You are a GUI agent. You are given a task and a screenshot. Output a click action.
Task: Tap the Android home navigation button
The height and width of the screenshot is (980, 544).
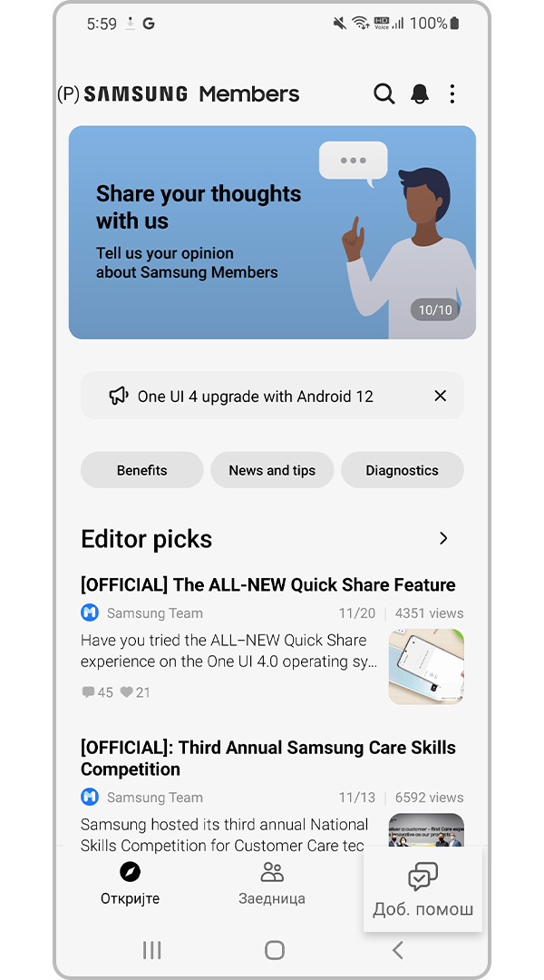pos(274,950)
